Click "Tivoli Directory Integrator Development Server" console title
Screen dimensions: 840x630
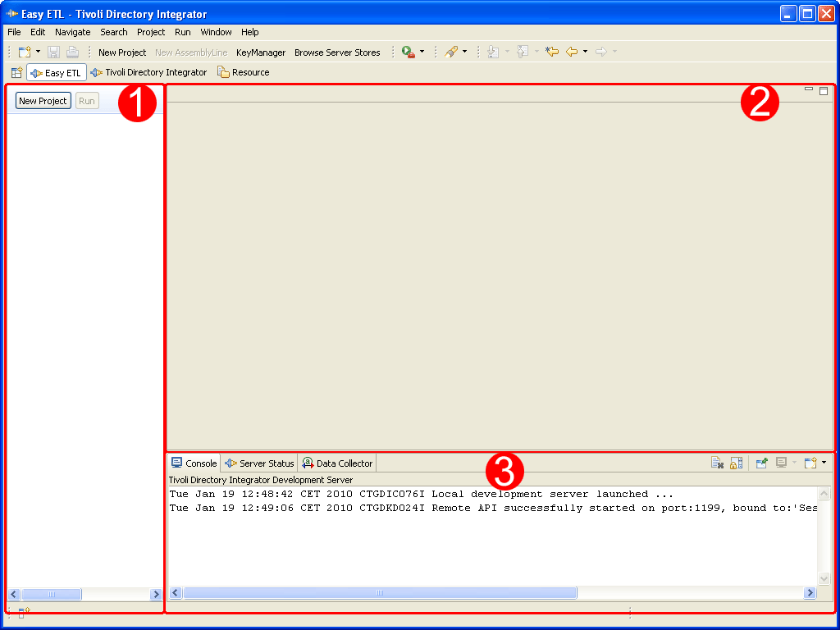[261, 479]
